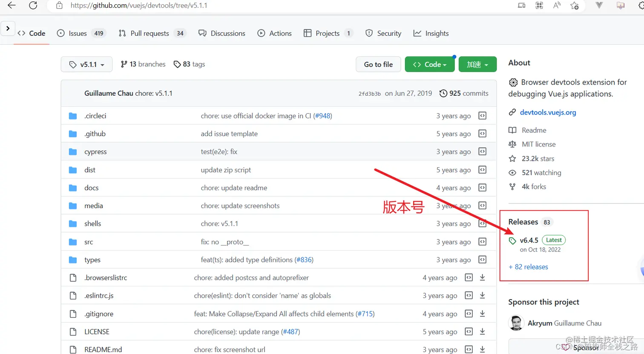Download the .eslintrc.js file via arrow icon
The height and width of the screenshot is (354, 644).
pyautogui.click(x=482, y=295)
